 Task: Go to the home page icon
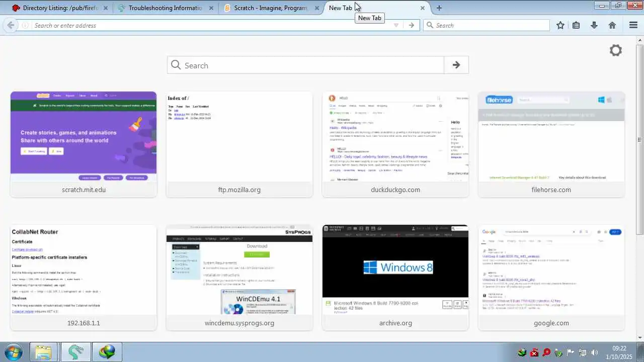(612, 25)
